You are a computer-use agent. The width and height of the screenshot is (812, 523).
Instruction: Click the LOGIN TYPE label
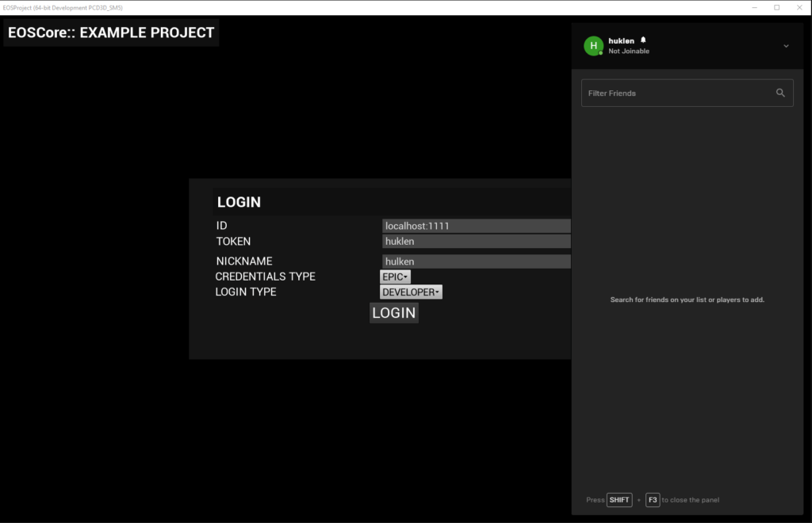246,292
